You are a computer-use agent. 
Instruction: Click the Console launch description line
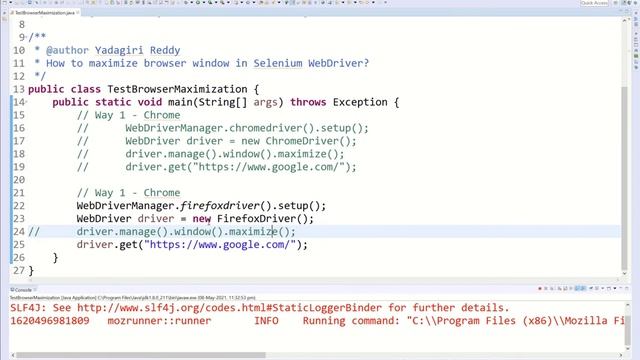pos(133,298)
